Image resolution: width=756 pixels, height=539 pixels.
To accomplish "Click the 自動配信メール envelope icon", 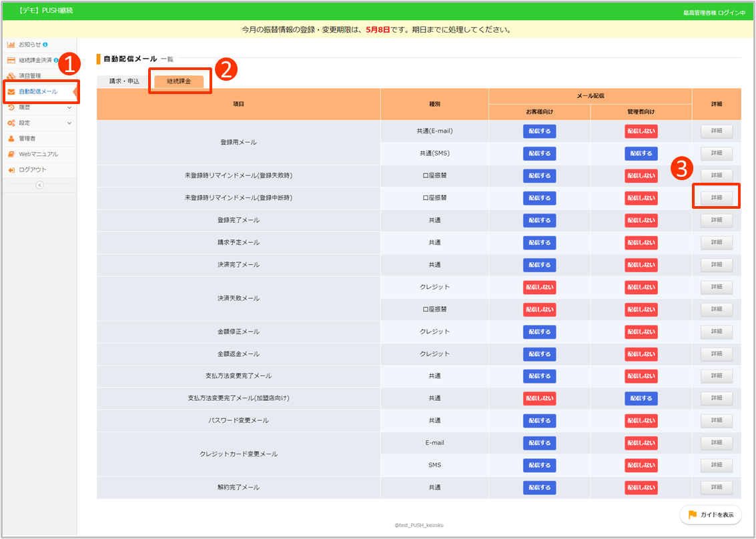I will coord(11,91).
